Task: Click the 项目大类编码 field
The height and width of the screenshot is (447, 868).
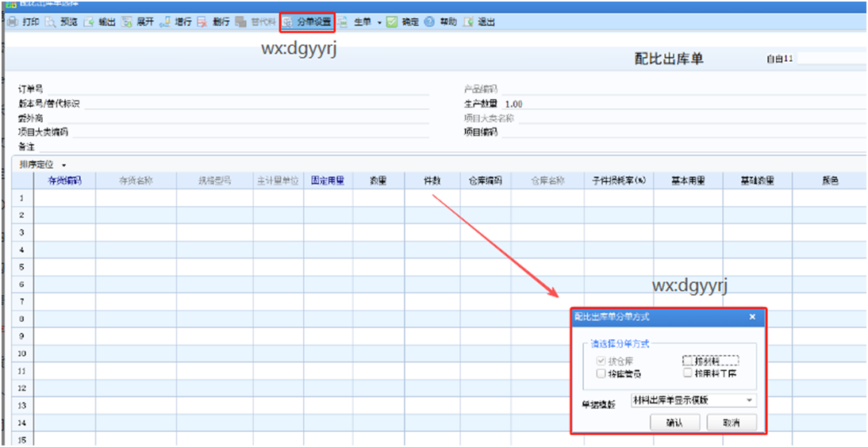Action: (251, 132)
